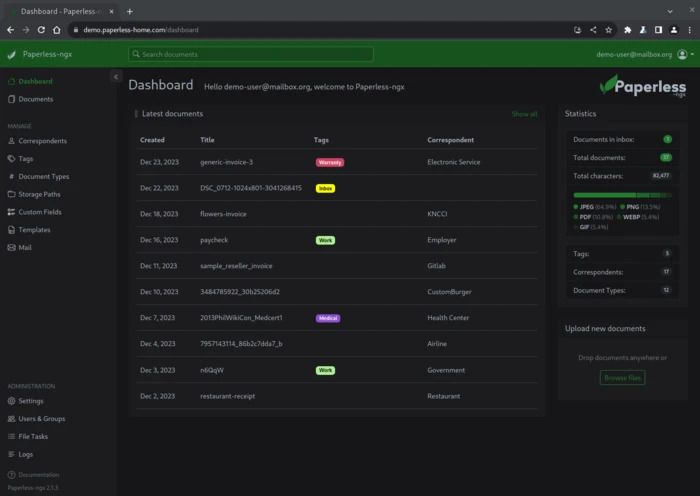
Task: Open the 2013PhilWikiCon_Medcert1 document
Action: (x=241, y=318)
